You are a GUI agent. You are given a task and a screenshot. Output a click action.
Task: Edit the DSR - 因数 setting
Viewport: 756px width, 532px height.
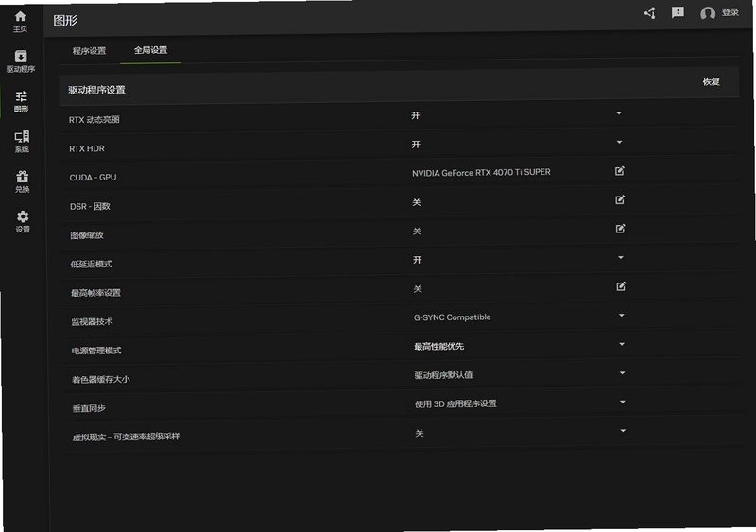point(620,199)
